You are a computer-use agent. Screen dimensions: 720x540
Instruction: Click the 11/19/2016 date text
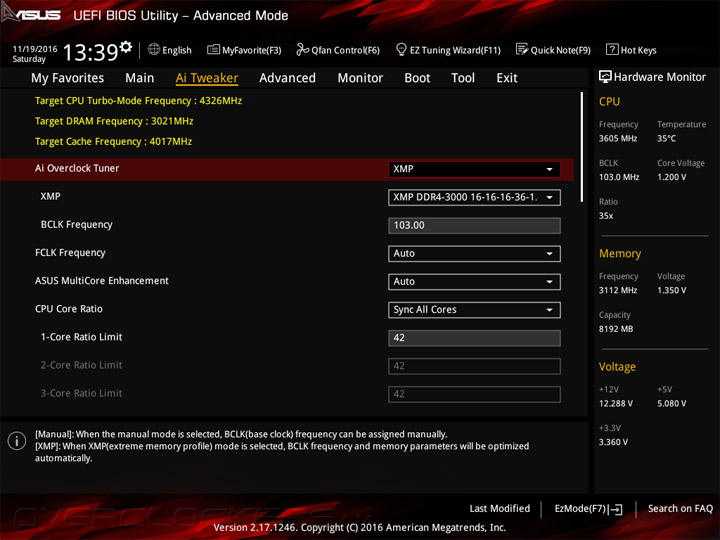[x=35, y=49]
